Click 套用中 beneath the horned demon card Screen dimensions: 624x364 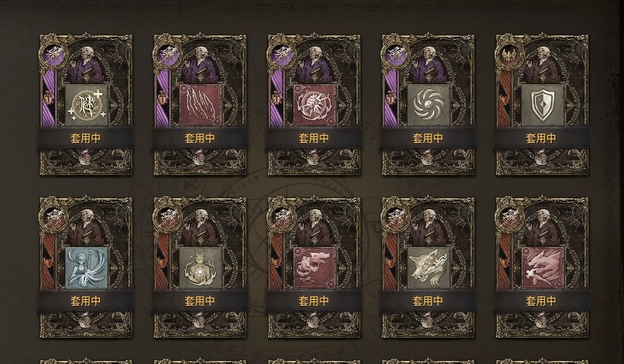(x=200, y=301)
